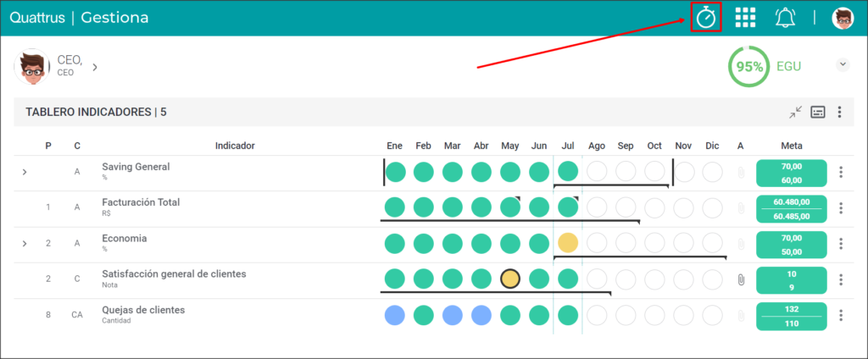The height and width of the screenshot is (359, 868).
Task: Click Economia meta 70,00/50,00 badge
Action: pyautogui.click(x=791, y=244)
